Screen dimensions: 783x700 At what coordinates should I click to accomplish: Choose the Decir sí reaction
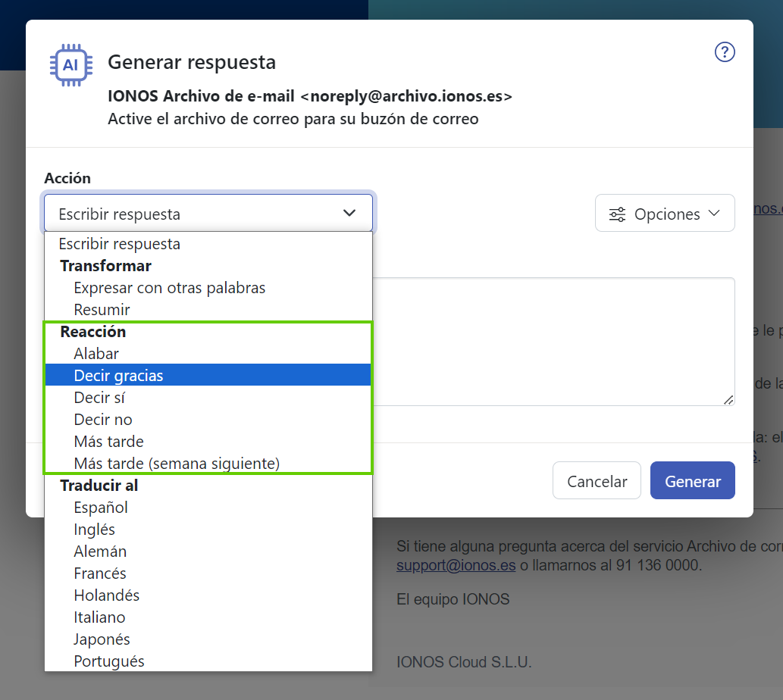click(208, 398)
